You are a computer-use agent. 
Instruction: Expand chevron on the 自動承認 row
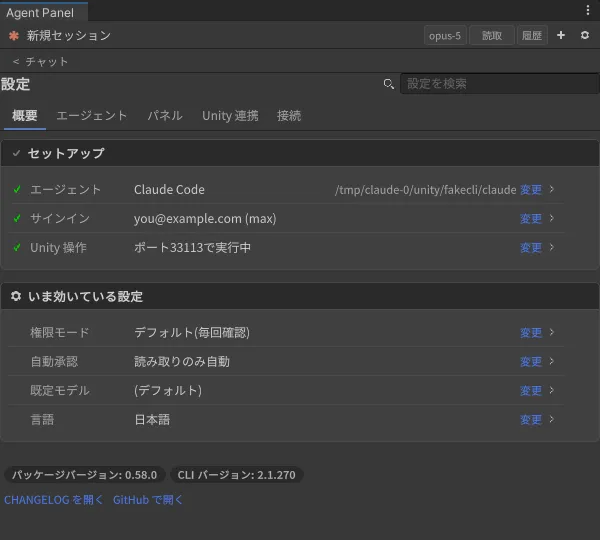click(552, 361)
